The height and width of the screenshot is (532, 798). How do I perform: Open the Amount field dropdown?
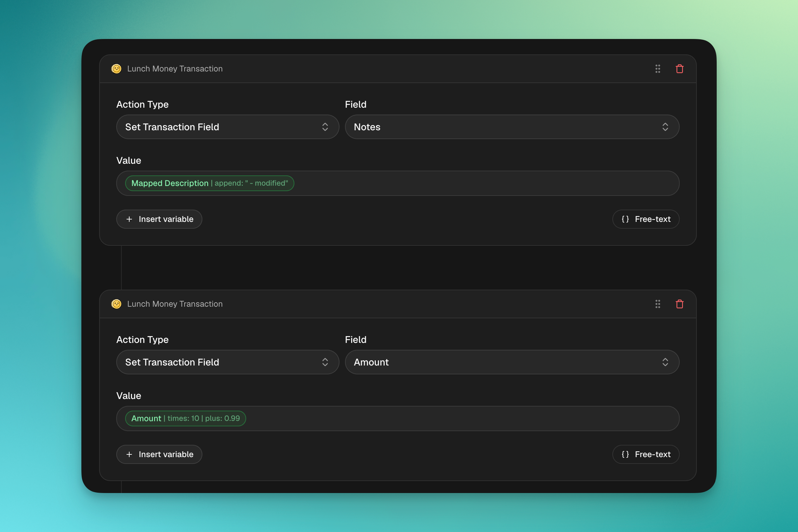[x=512, y=362]
